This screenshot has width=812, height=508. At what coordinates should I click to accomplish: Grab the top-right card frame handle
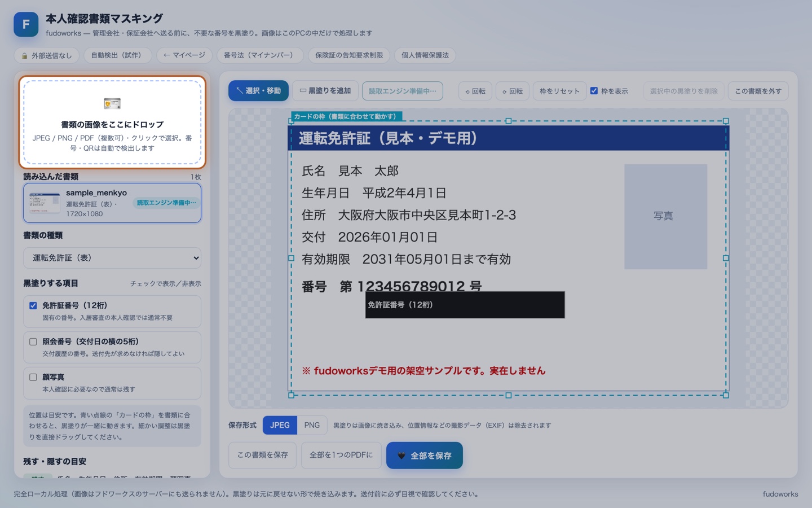point(726,121)
